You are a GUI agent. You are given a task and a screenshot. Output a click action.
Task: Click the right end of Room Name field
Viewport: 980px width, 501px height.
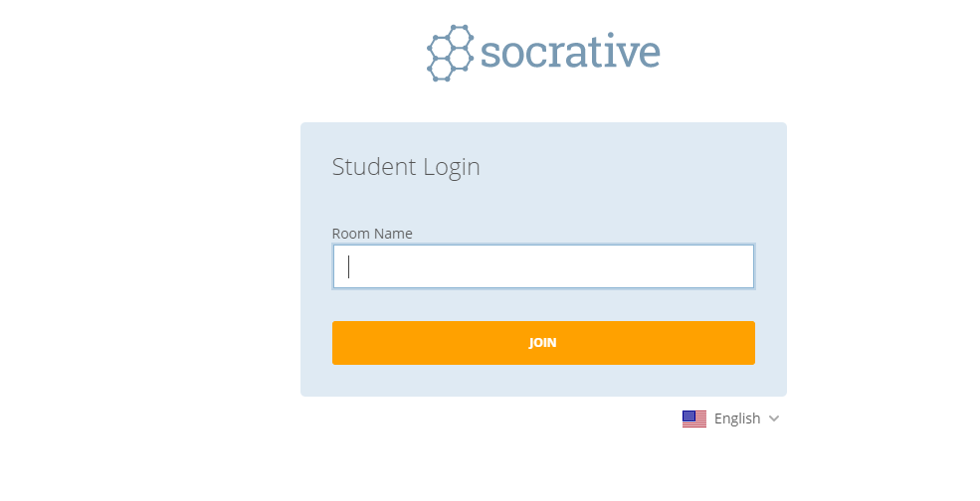click(741, 266)
